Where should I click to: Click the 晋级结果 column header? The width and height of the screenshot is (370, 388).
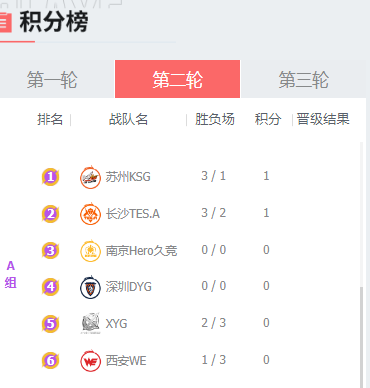[x=323, y=119]
